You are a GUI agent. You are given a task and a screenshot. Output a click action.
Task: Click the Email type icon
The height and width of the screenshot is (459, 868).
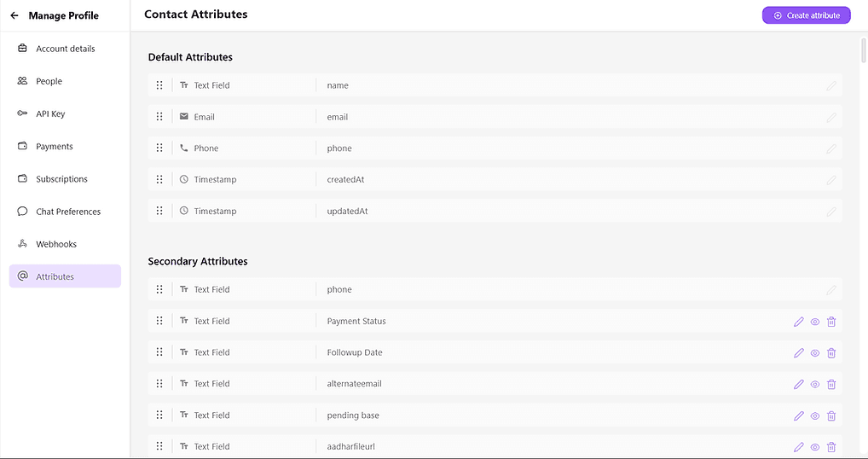[184, 116]
